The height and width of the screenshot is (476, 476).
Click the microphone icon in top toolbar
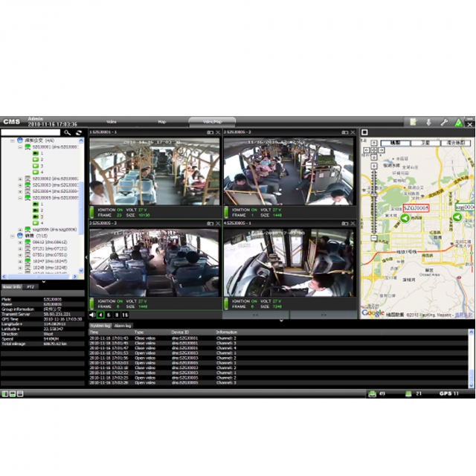coord(428,122)
